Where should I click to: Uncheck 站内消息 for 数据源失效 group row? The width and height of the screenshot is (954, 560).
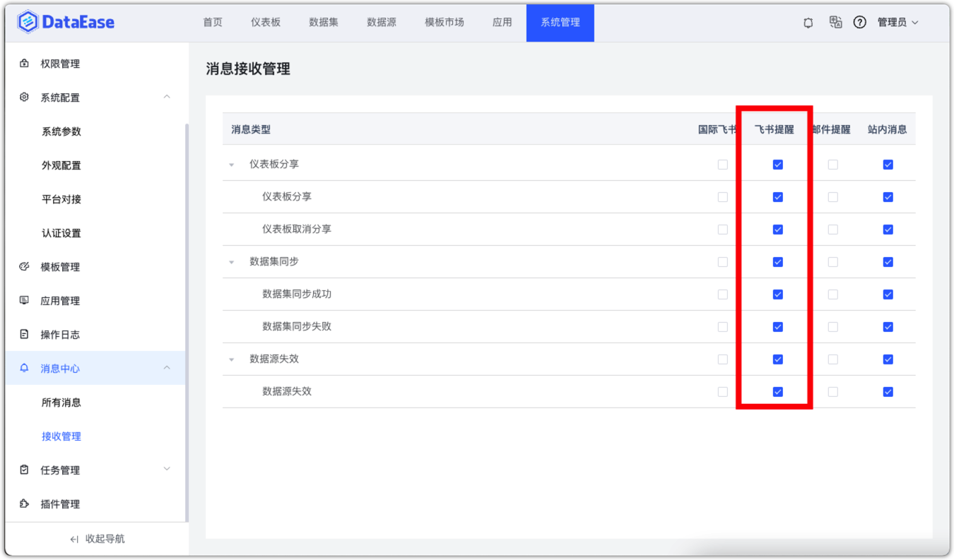(888, 359)
